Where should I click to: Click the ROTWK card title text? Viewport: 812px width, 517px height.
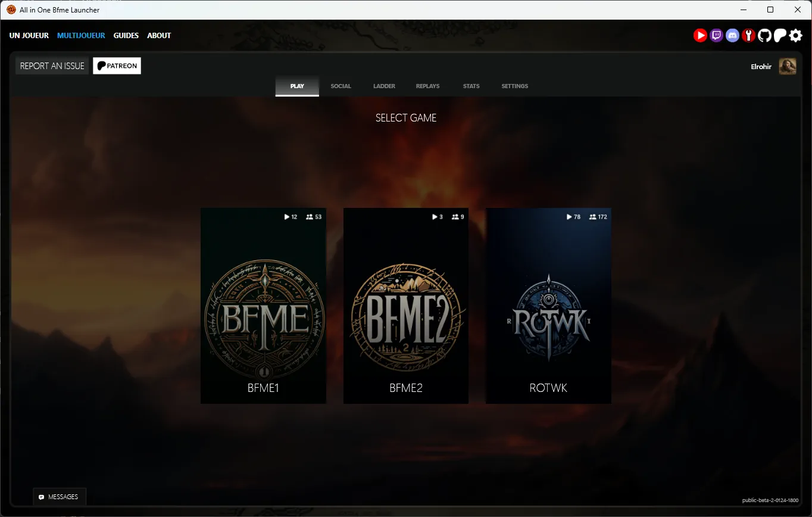(x=548, y=388)
